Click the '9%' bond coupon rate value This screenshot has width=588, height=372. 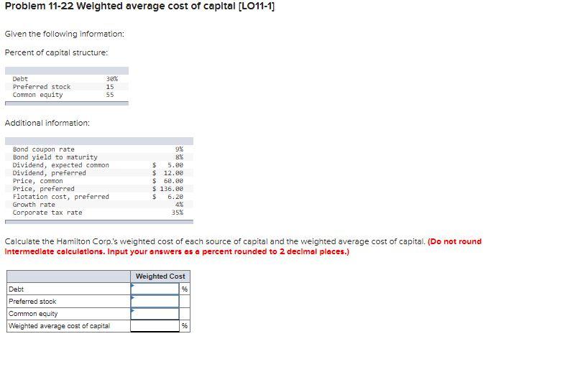pyautogui.click(x=179, y=149)
